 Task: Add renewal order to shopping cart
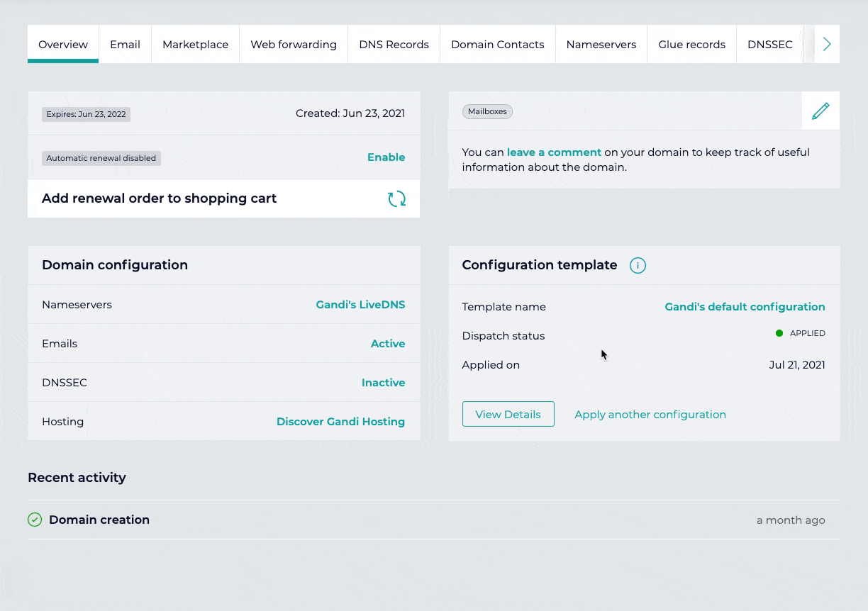pos(159,198)
